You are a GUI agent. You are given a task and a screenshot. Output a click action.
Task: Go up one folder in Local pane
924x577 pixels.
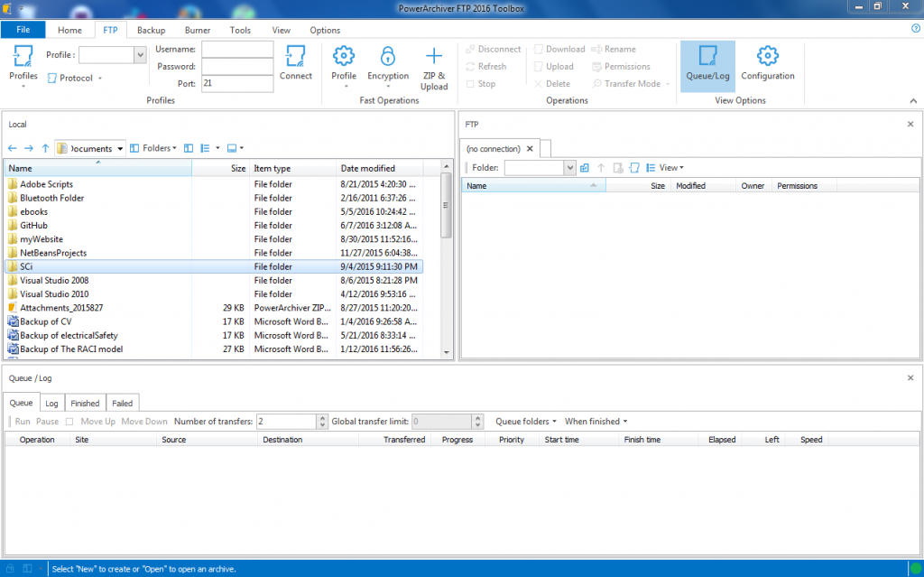pos(45,148)
